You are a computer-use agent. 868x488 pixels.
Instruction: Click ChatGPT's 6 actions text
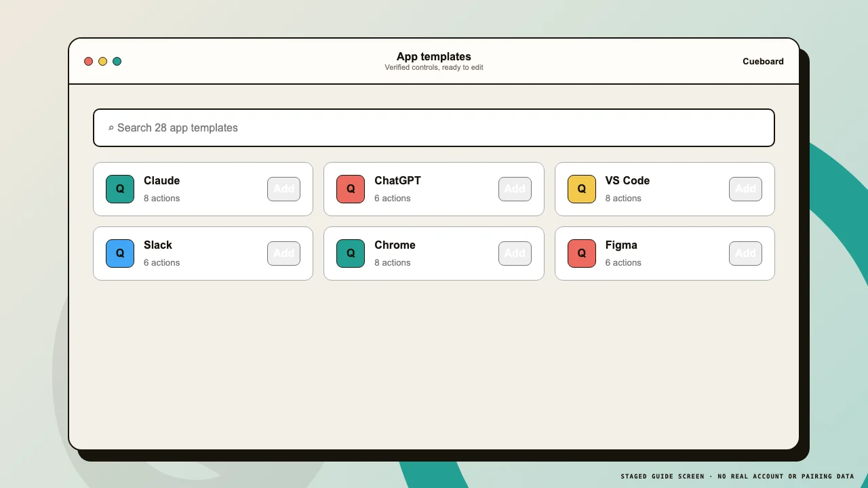(x=392, y=199)
